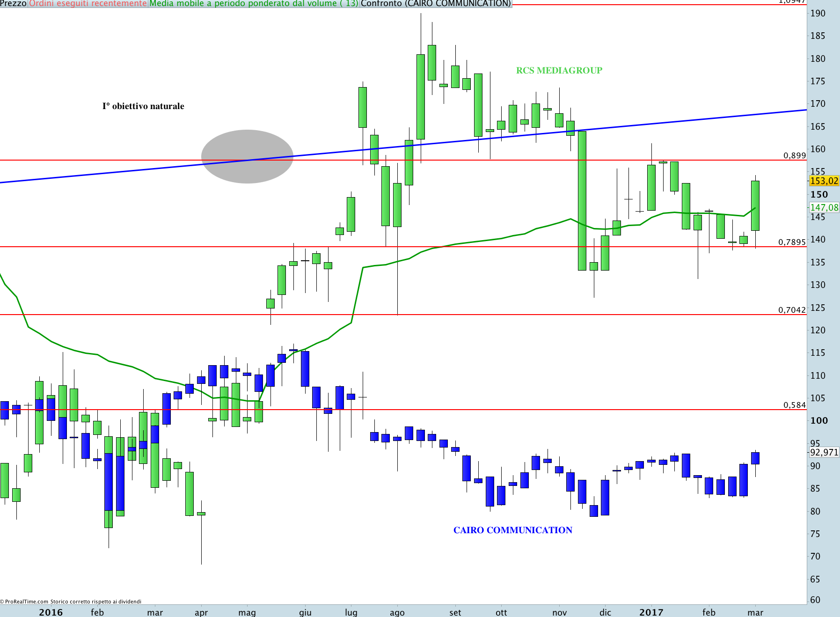Viewport: 840px width, 617px height.
Task: Select the 0,584 Fibonacci level label
Action: [x=795, y=405]
